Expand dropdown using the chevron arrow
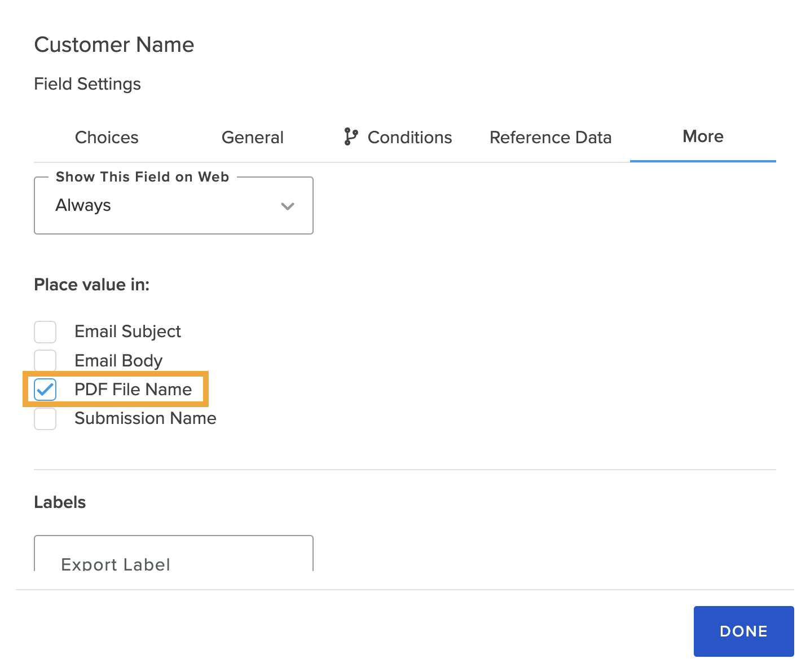The image size is (810, 672). click(288, 206)
